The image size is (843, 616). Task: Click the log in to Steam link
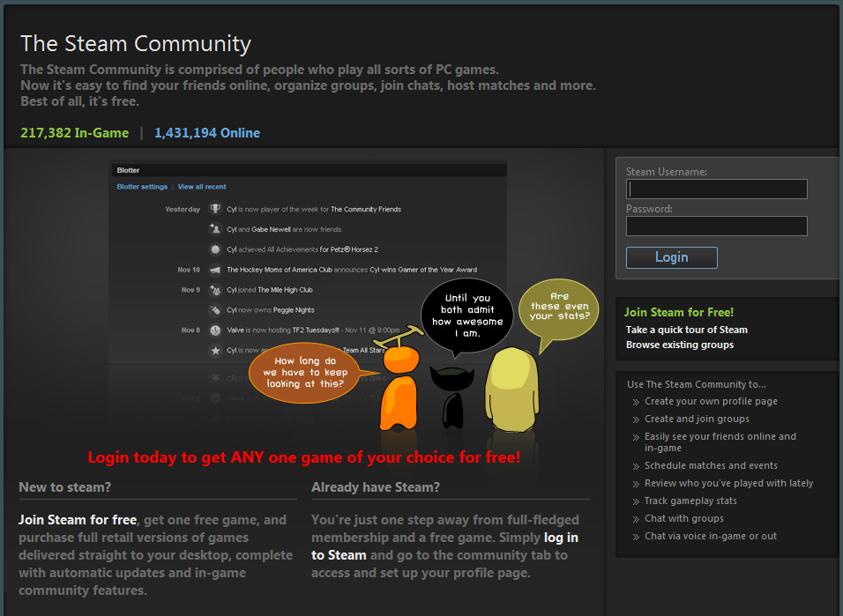[x=444, y=546]
